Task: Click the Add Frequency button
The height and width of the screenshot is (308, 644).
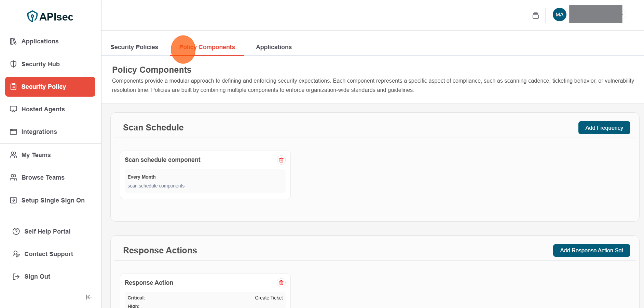Action: point(604,128)
